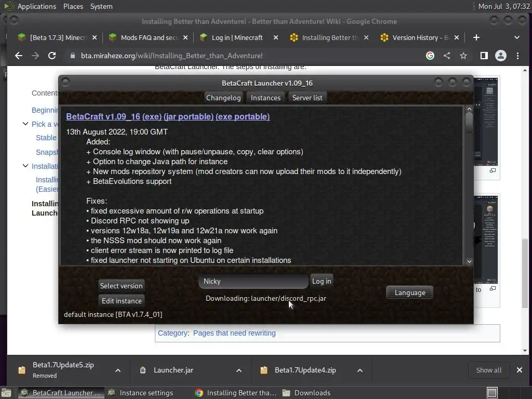Close the Version History tab
Image resolution: width=532 pixels, height=399 pixels.
coord(457,37)
